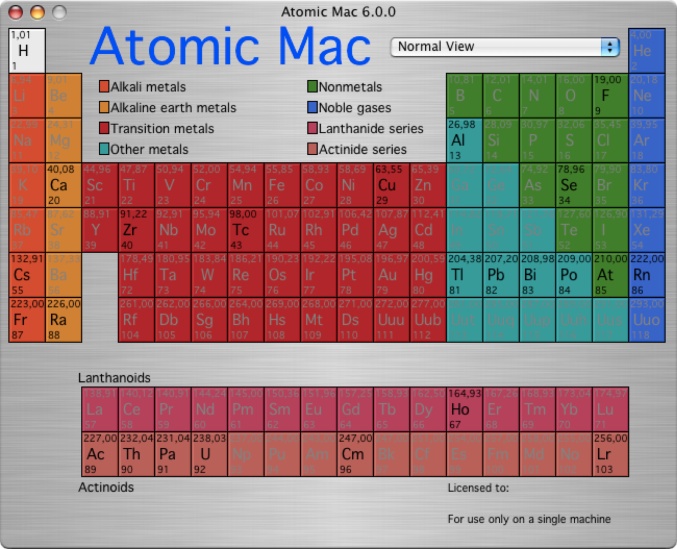Open the Normal View dropdown
The image size is (677, 549).
click(x=505, y=47)
